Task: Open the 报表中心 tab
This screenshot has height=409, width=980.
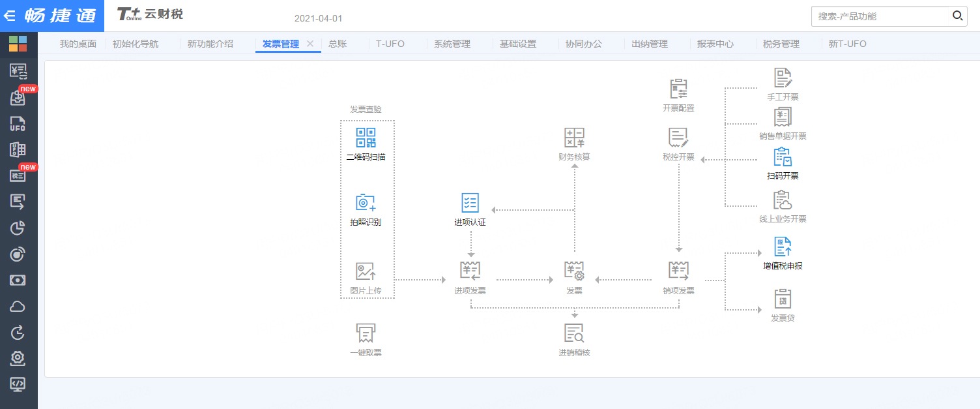Action: tap(715, 44)
